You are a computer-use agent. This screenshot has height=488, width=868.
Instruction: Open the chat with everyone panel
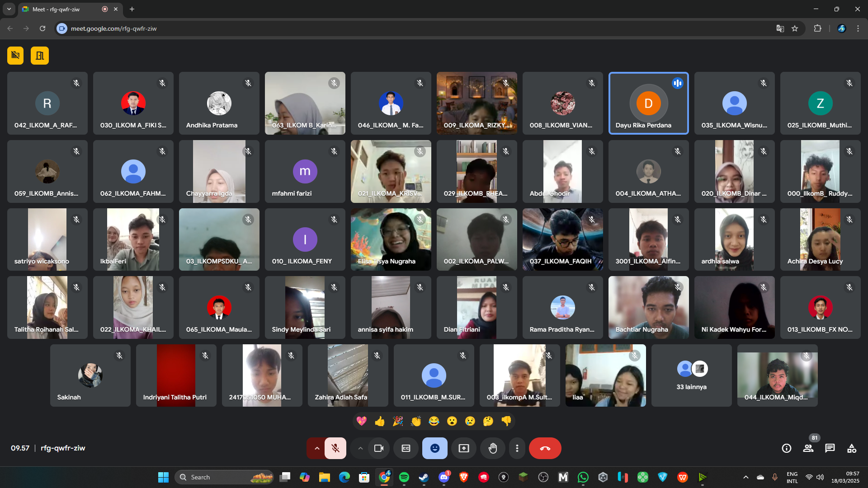point(830,448)
